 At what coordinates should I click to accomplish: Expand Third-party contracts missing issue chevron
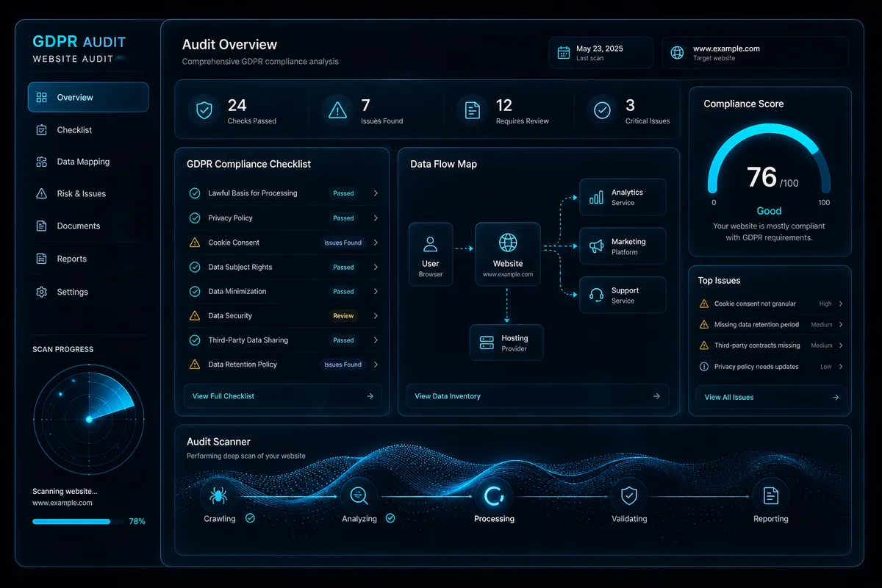841,345
